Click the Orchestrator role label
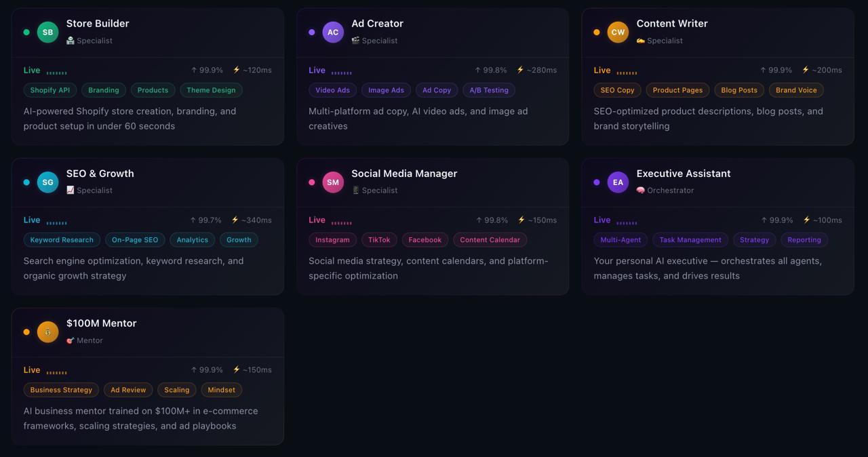The image size is (868, 457). point(671,191)
